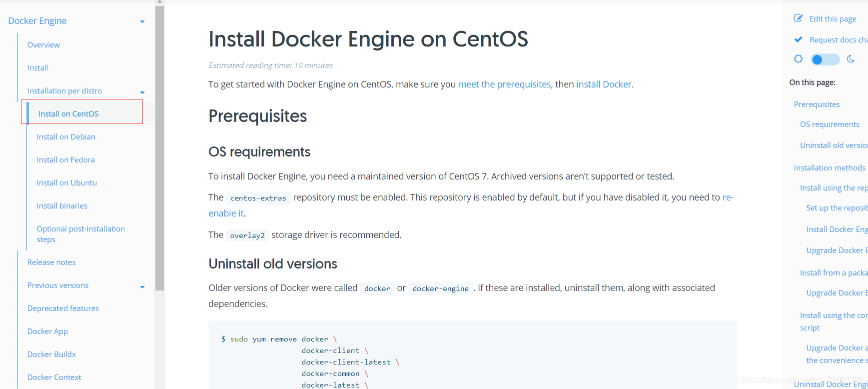Open Install on Fedora in the sidebar
The width and height of the screenshot is (868, 389).
coord(65,160)
